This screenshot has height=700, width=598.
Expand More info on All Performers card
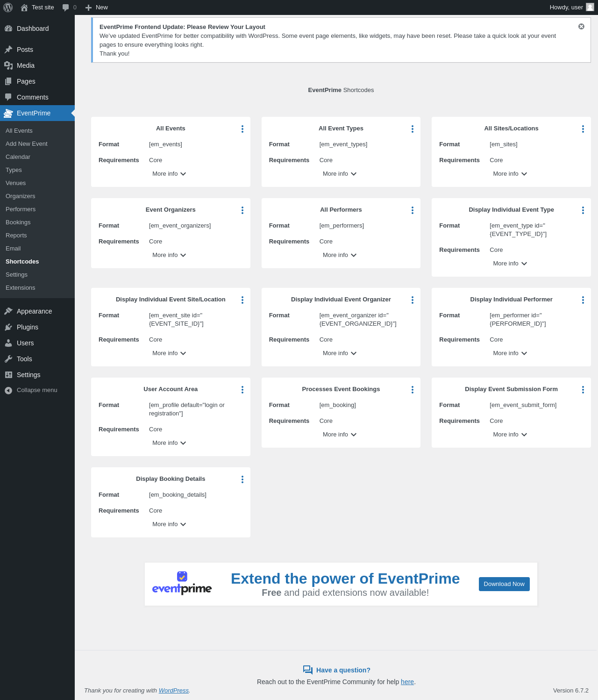pos(340,255)
